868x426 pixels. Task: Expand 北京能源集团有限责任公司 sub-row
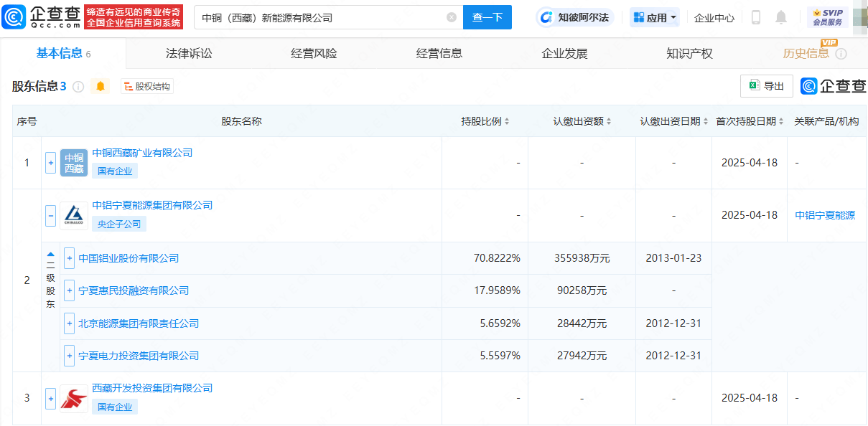click(69, 323)
